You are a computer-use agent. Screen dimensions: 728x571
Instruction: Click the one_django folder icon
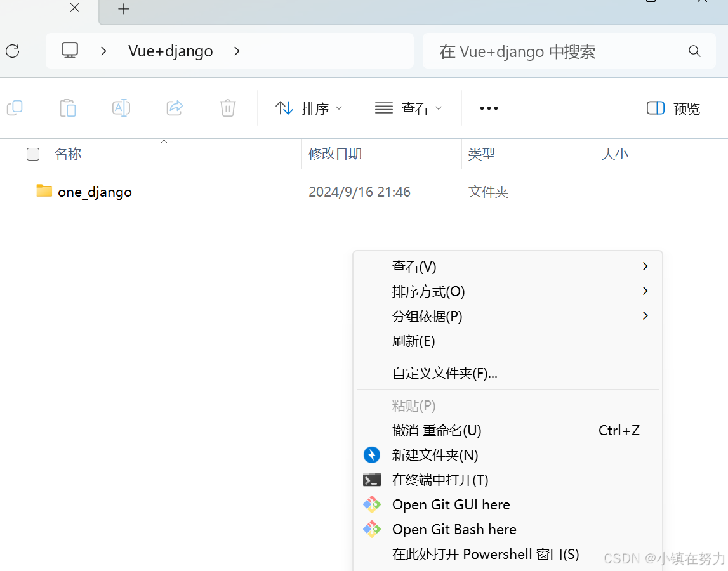44,191
